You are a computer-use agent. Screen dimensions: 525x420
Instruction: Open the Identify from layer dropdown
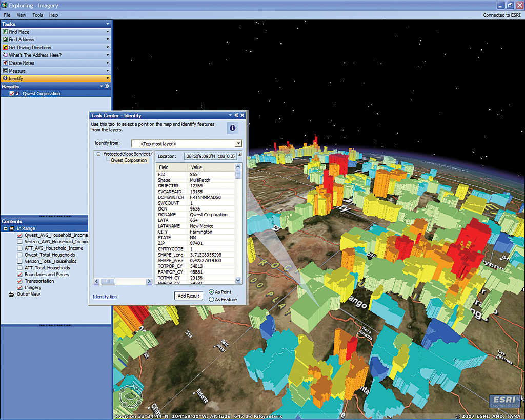(238, 144)
